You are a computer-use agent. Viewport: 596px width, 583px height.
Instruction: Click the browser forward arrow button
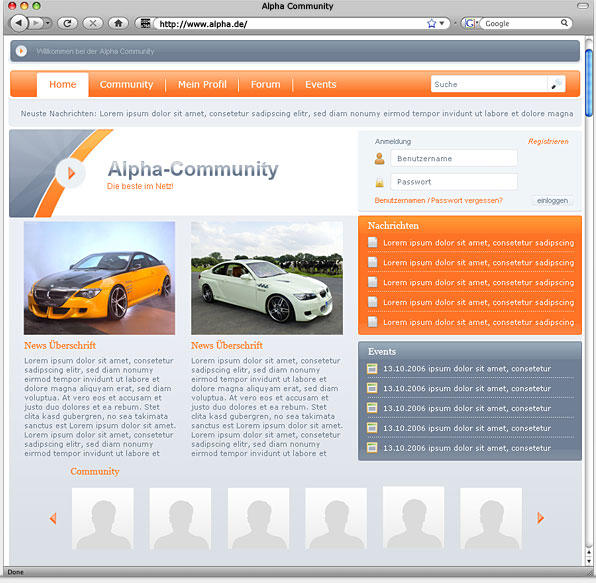click(36, 24)
